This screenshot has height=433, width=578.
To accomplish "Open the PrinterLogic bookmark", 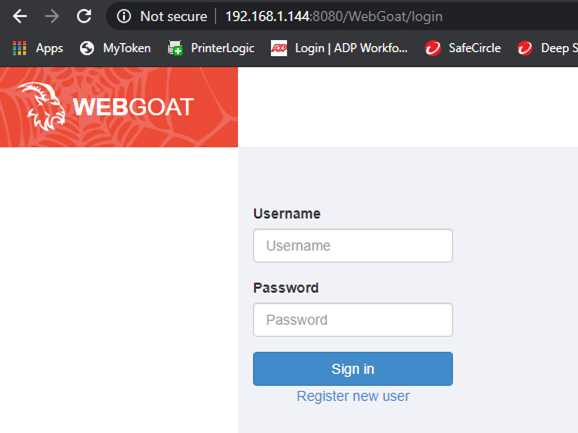I will pyautogui.click(x=211, y=48).
